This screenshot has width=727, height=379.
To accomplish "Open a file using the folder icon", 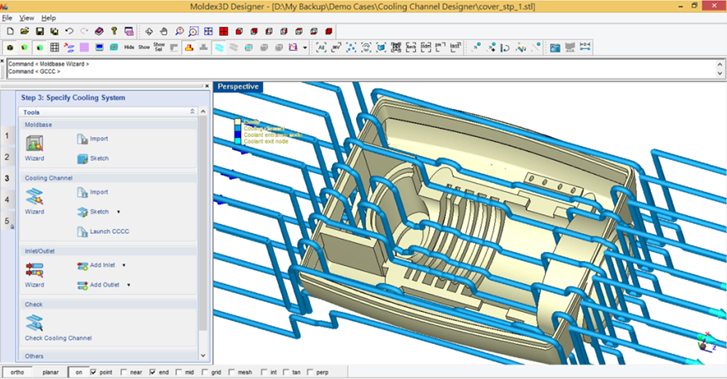I will [25, 31].
